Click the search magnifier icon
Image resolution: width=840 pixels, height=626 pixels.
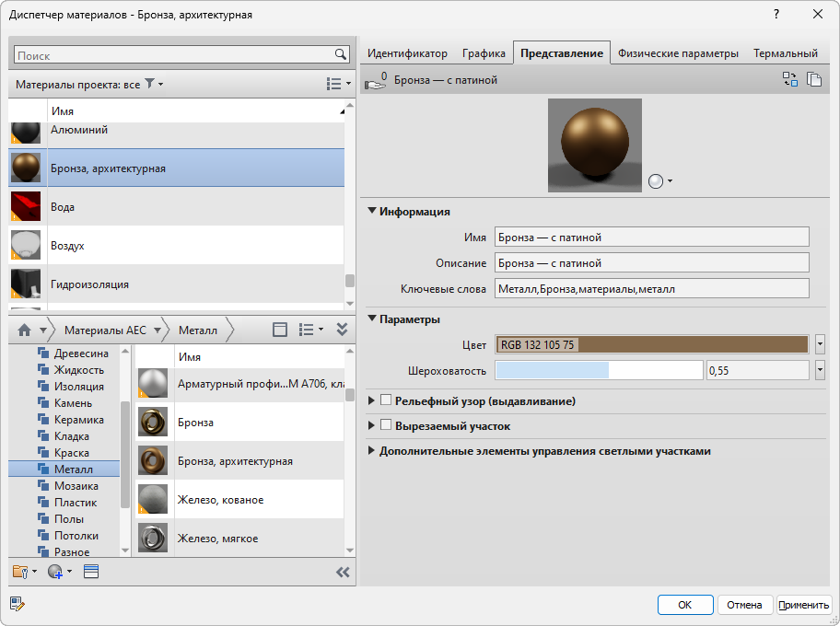(340, 54)
